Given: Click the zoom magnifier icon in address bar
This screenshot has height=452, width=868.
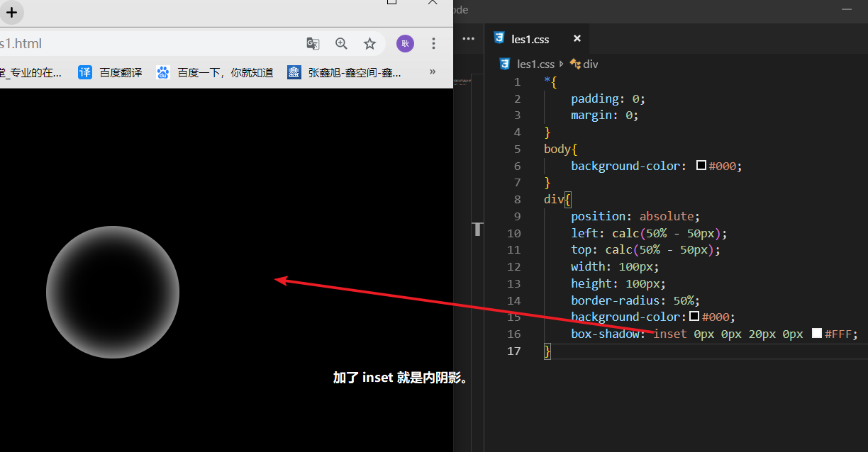Looking at the screenshot, I should tap(341, 44).
